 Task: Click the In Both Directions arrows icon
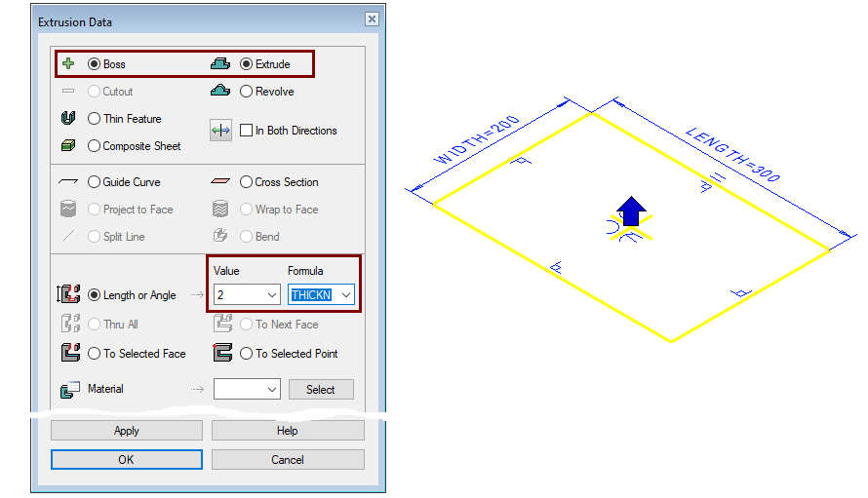[x=220, y=131]
